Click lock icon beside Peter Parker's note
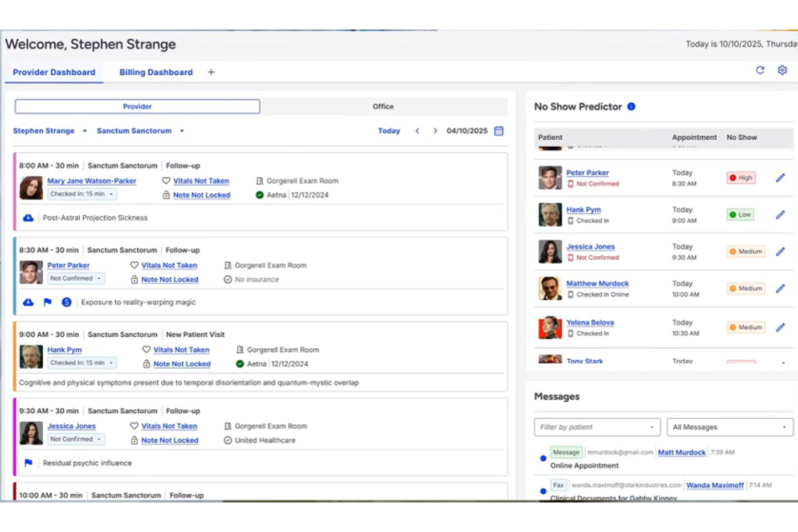Screen dimensions: 798x532 click(x=134, y=279)
